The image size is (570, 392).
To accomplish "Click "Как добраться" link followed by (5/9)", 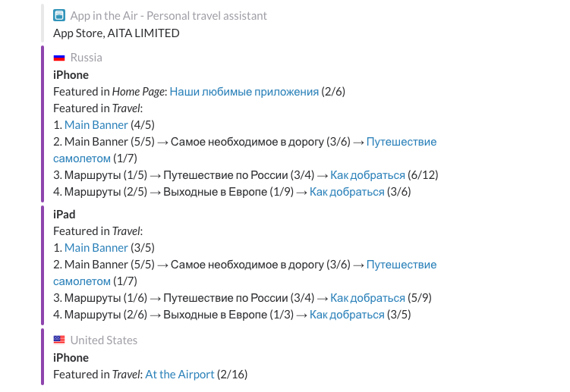I will pos(367,298).
